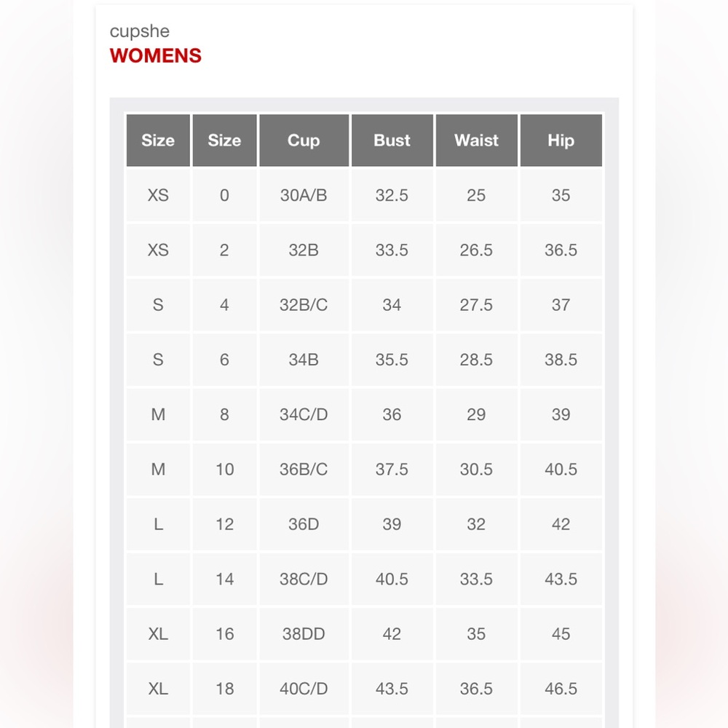Select the 37.5 bust cell
Screen dimensions: 728x728
tap(392, 470)
